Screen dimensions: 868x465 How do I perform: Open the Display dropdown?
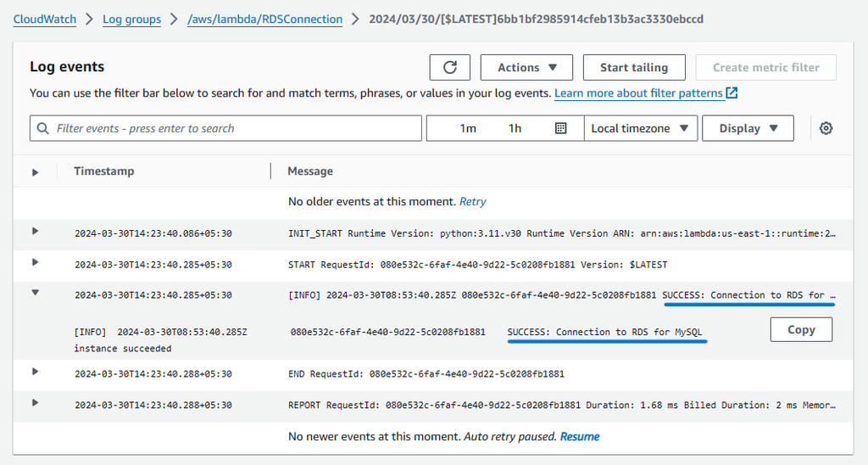748,128
